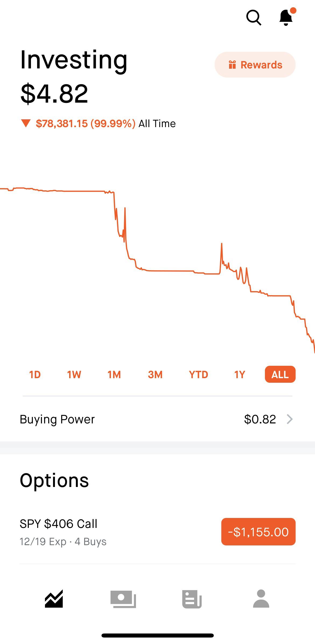This screenshot has height=644, width=315.
Task: Tap the Buying Power $0.82 amount
Action: (260, 419)
